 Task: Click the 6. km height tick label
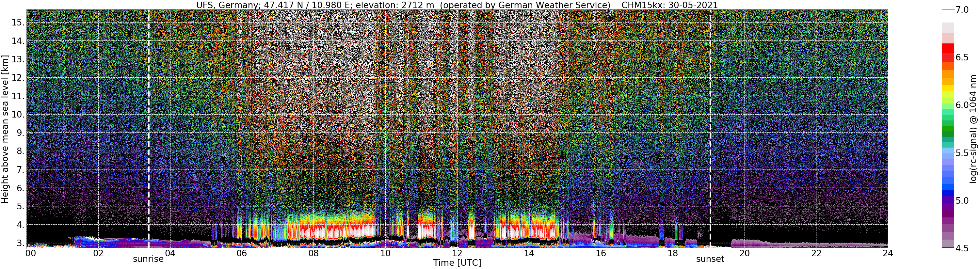(20, 188)
